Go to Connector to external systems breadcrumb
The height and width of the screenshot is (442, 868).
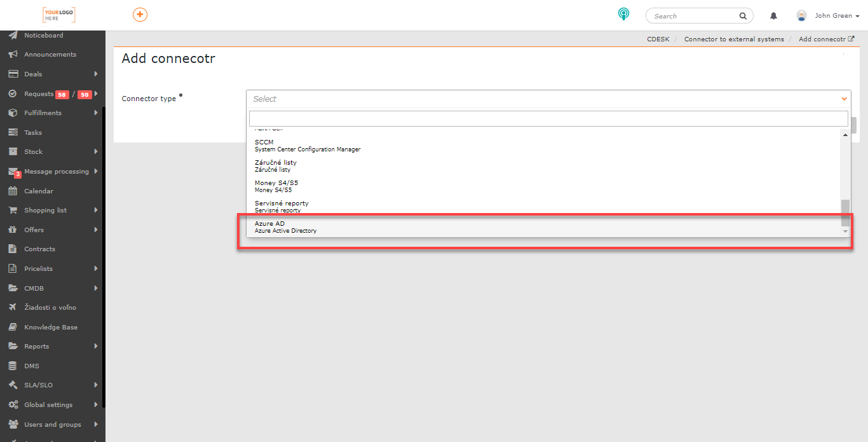click(734, 39)
